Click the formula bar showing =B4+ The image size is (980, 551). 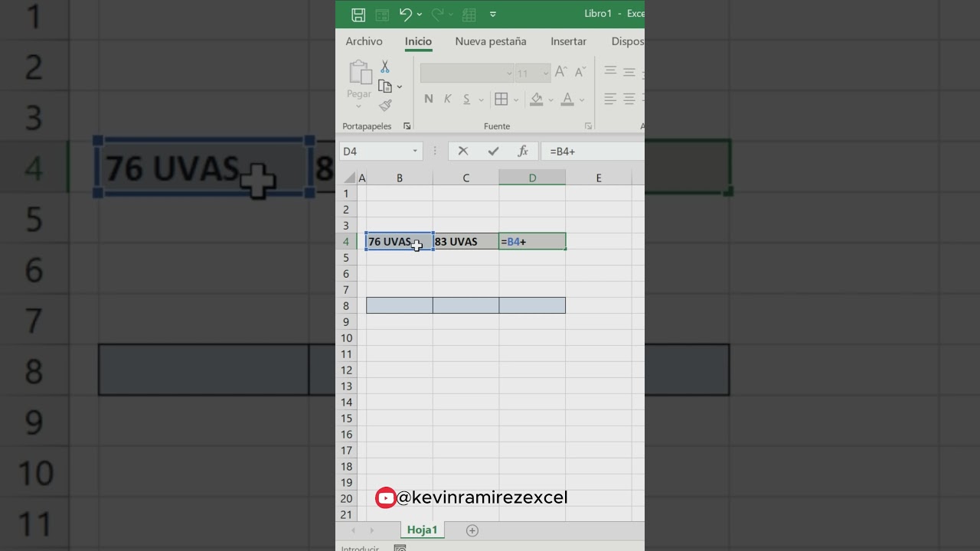(x=593, y=152)
